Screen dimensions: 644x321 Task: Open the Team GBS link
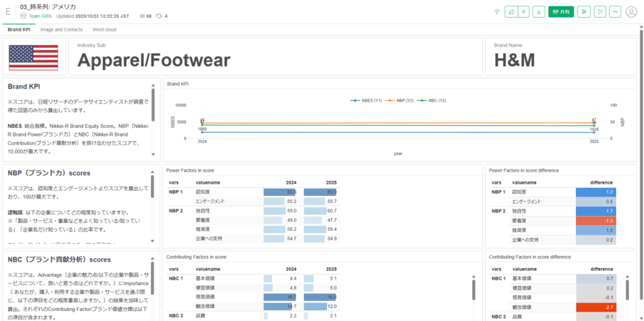[x=40, y=16]
